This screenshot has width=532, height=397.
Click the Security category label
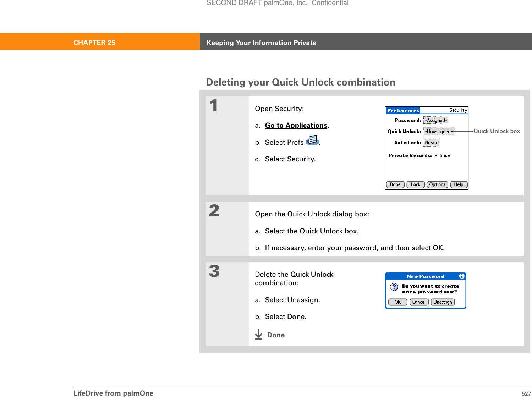pyautogui.click(x=458, y=110)
